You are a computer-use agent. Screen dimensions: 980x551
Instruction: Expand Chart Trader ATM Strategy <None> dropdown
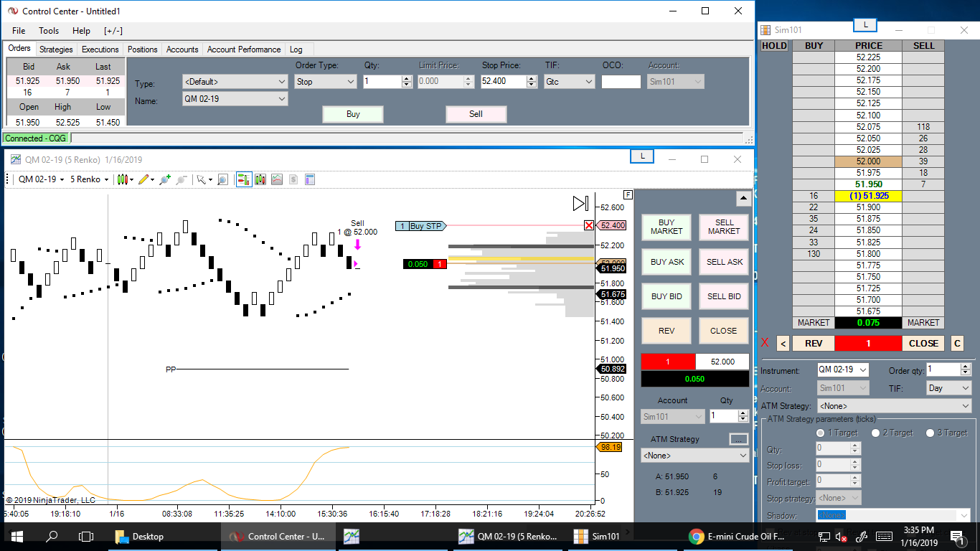pyautogui.click(x=694, y=456)
